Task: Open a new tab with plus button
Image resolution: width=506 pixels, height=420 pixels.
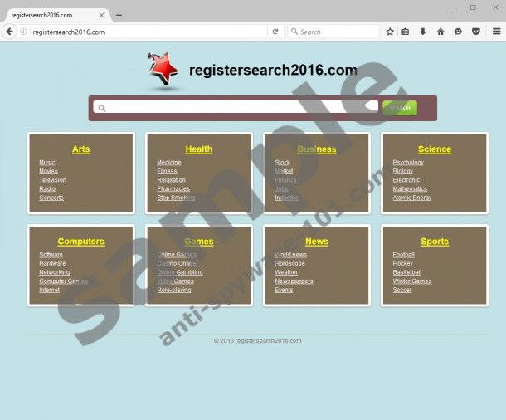Action: (x=119, y=15)
